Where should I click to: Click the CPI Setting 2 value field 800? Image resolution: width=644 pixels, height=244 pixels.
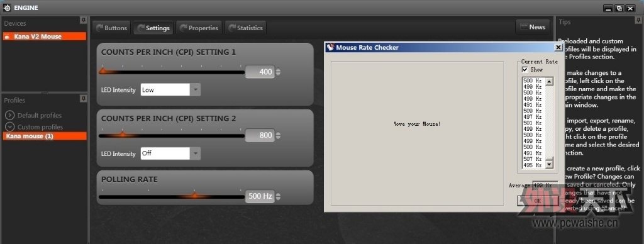pyautogui.click(x=260, y=135)
